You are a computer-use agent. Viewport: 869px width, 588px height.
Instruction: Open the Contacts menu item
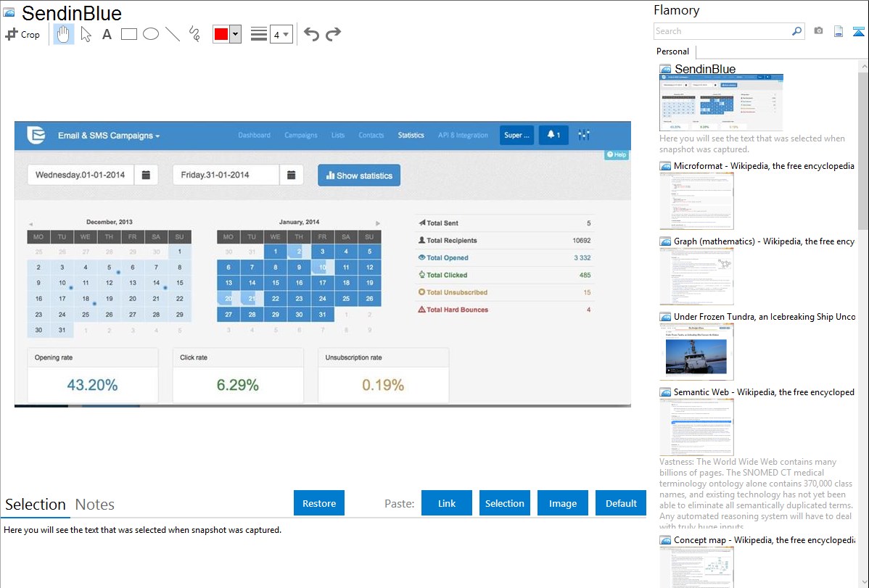[x=371, y=136]
